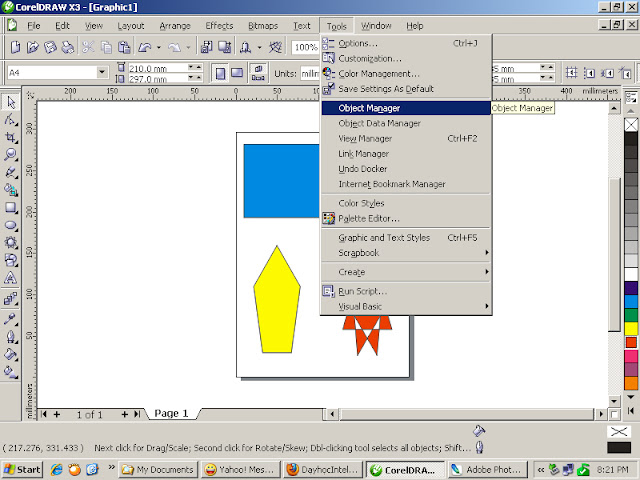Toggle portrait page orientation
Screen dimensions: 640x480
click(220, 73)
